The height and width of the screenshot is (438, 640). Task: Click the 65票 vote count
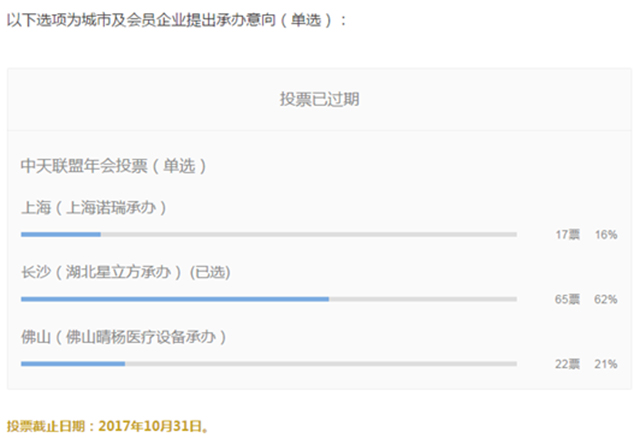[567, 299]
